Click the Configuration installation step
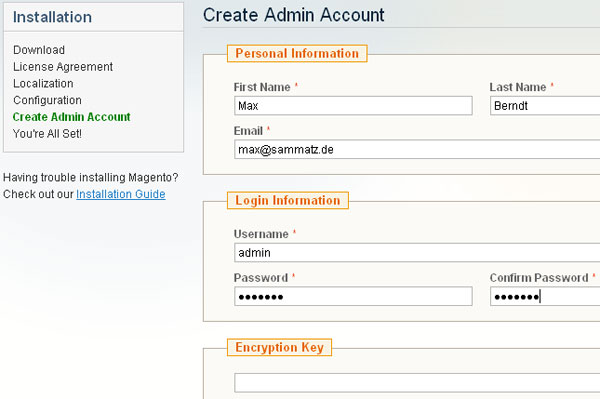Viewport: 600px width, 399px height. point(47,100)
